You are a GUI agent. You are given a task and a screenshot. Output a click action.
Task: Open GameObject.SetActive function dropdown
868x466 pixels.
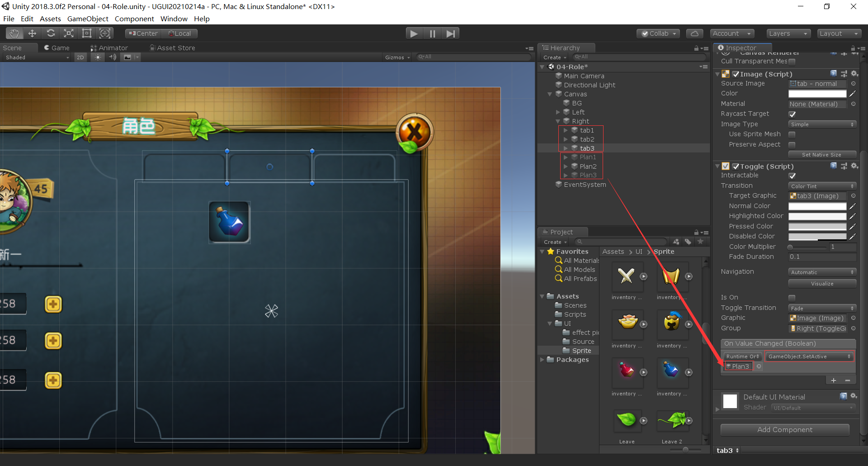pos(809,357)
